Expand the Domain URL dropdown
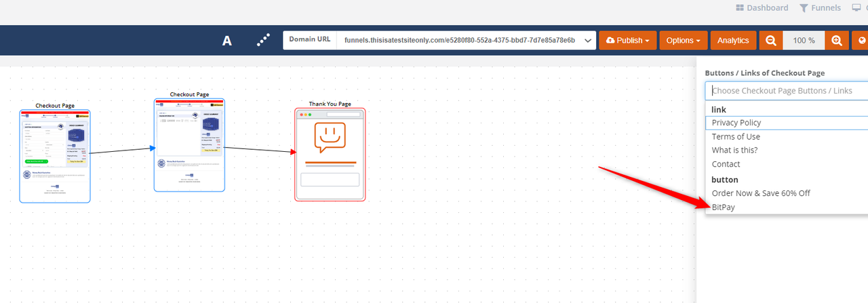868x303 pixels. coord(587,41)
